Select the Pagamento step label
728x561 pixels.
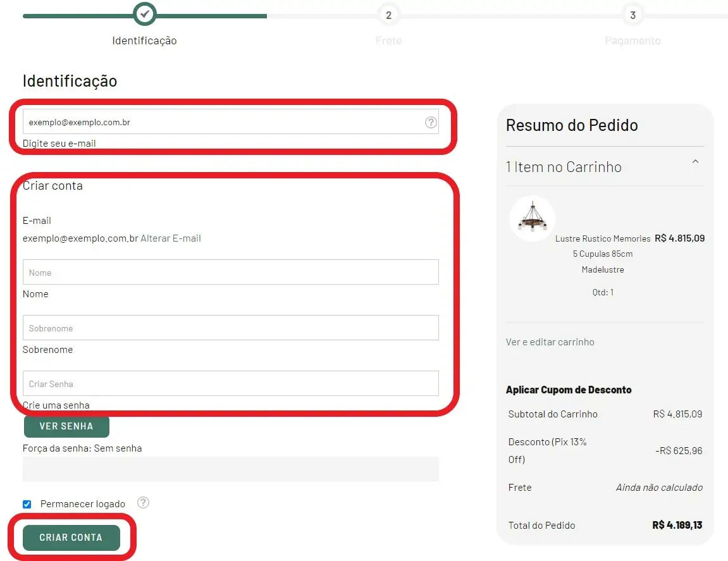click(x=632, y=40)
